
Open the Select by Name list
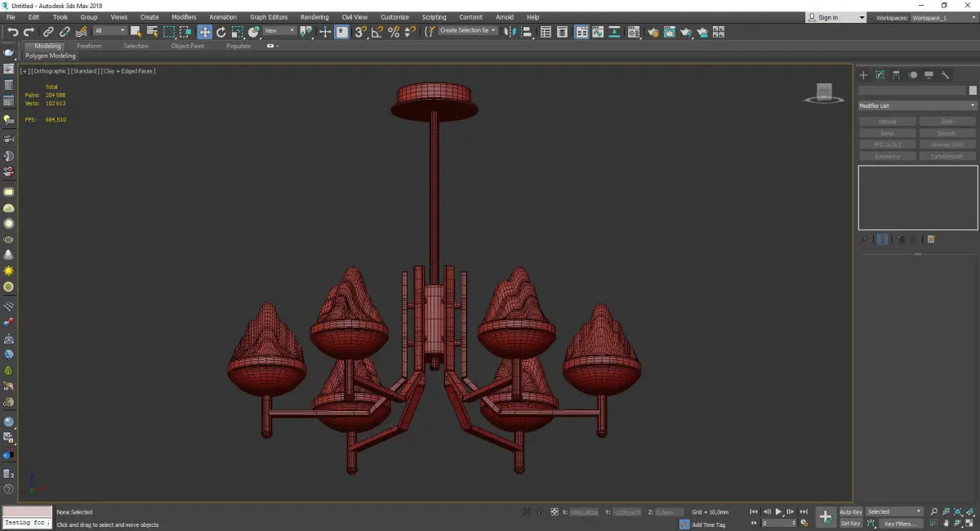coord(153,32)
